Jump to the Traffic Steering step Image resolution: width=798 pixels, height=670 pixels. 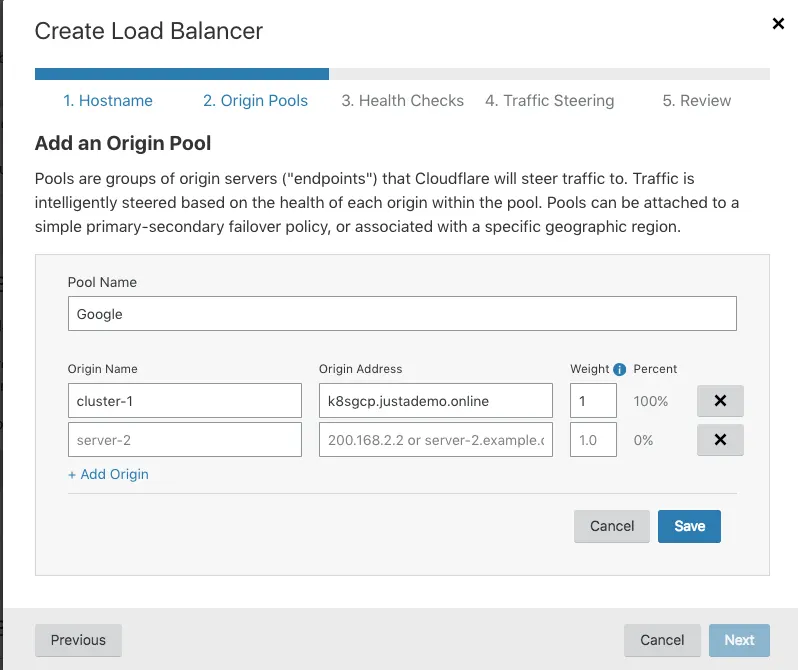point(549,100)
